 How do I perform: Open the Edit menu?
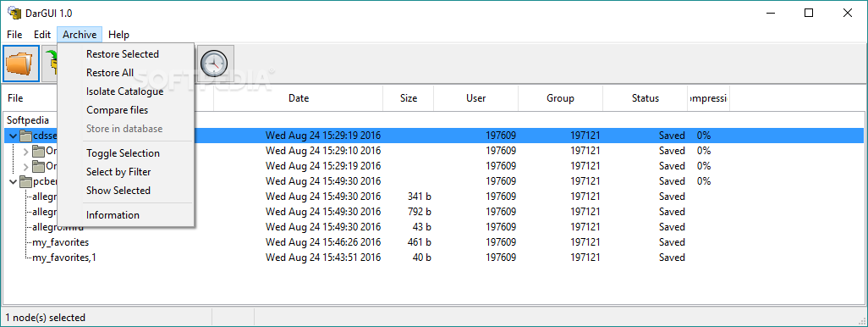click(x=42, y=35)
